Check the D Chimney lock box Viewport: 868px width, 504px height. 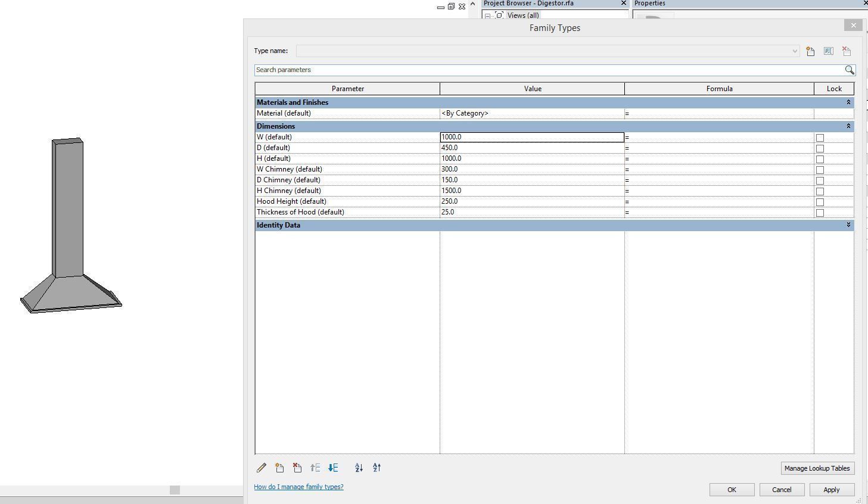click(x=820, y=181)
